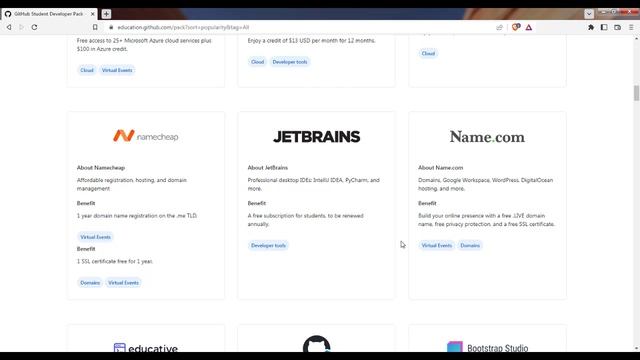This screenshot has width=640, height=360.
Task: Click the 'Build your online presence' benefit text
Action: 487,220
